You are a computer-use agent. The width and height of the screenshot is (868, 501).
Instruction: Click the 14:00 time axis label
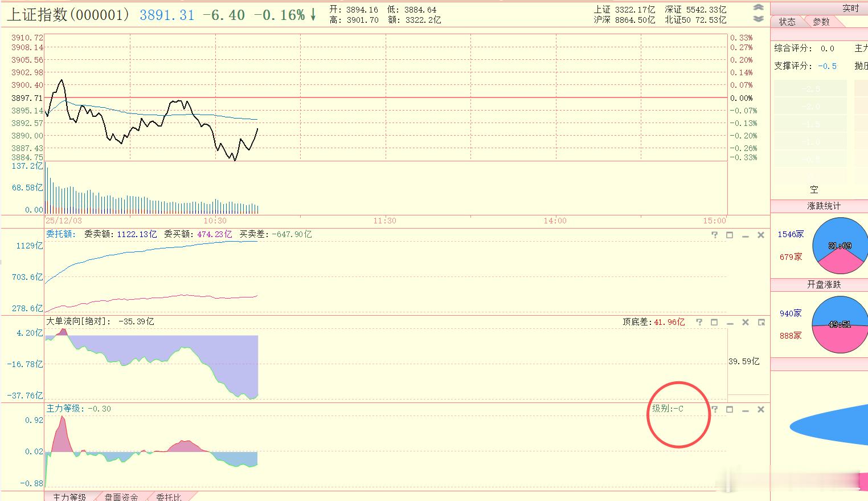coord(555,221)
